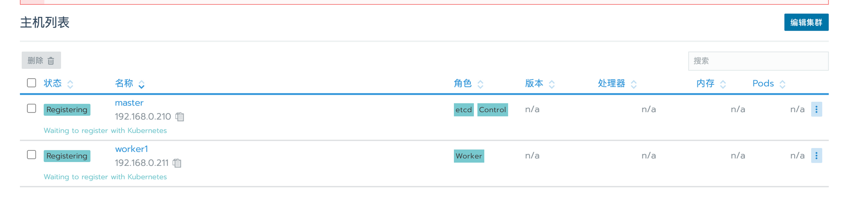Open the master row actions menu
This screenshot has width=868, height=197.
point(816,110)
